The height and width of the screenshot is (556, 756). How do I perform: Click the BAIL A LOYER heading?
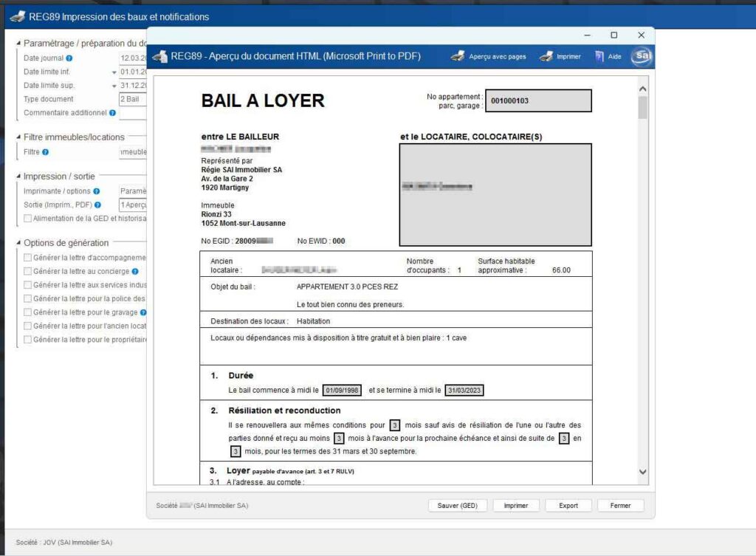263,100
